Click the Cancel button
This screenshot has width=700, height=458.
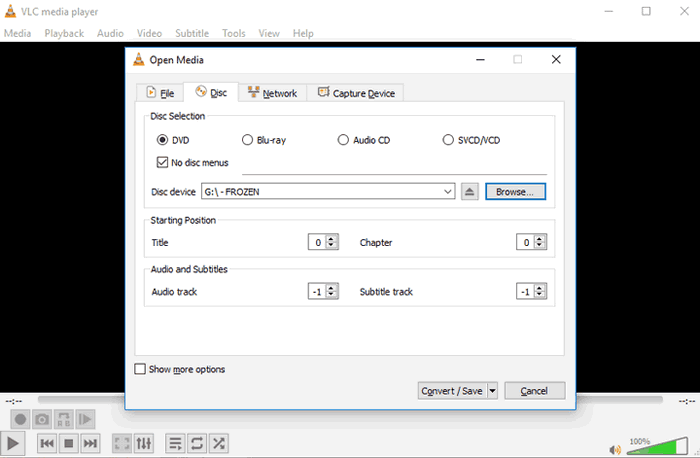[x=534, y=391]
